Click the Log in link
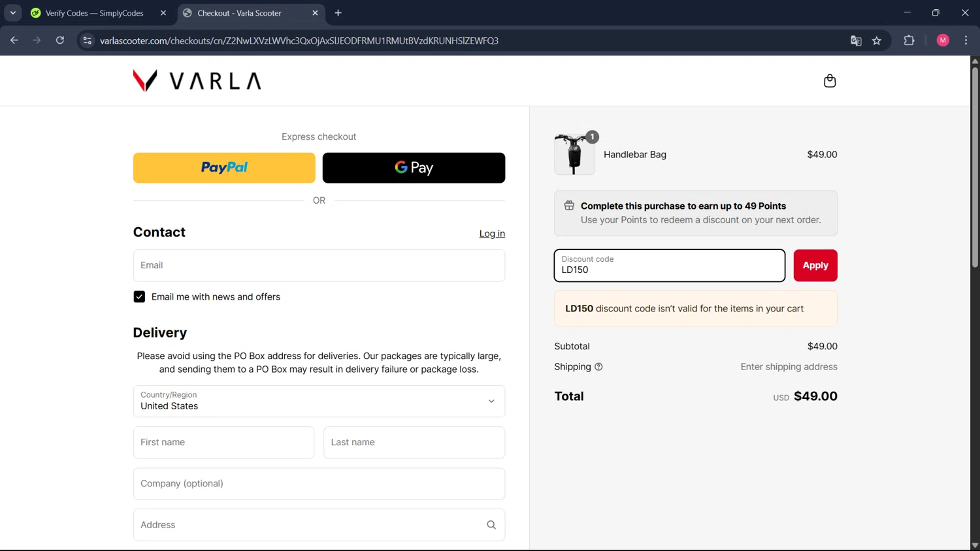Viewport: 980px width, 551px height. coord(492,234)
